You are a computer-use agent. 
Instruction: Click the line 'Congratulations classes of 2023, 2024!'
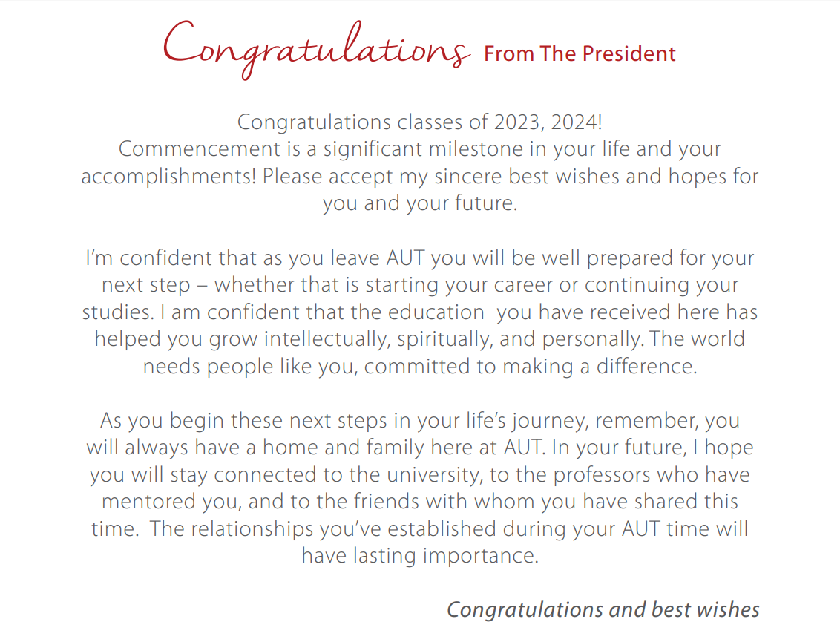420,122
